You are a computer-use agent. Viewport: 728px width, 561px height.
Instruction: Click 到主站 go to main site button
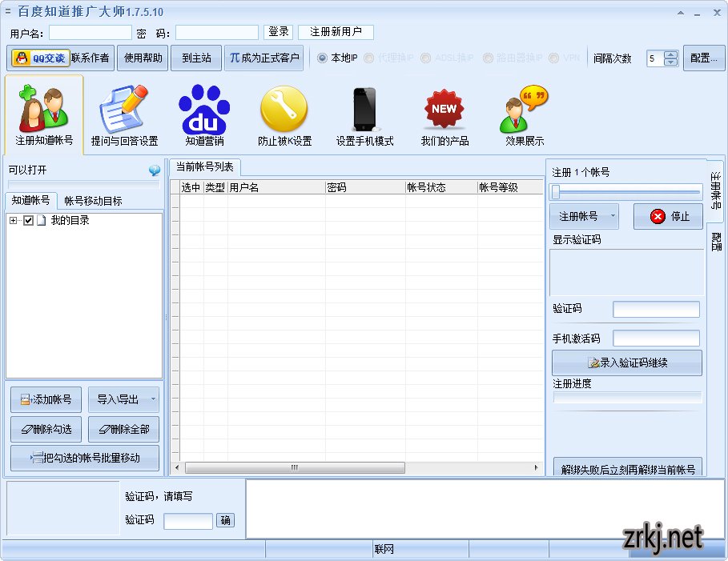196,58
